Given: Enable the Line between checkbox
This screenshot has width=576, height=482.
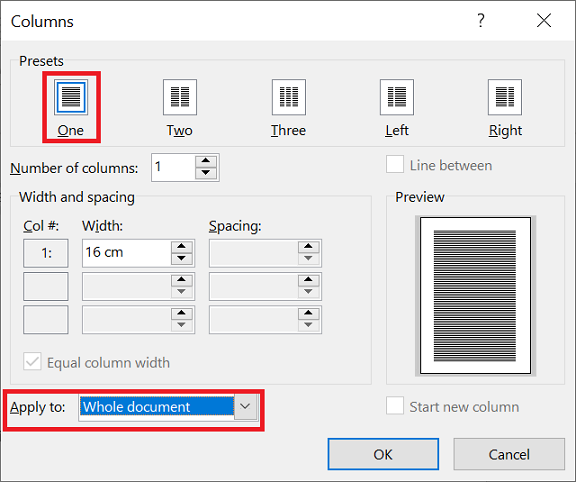Looking at the screenshot, I should 395,164.
